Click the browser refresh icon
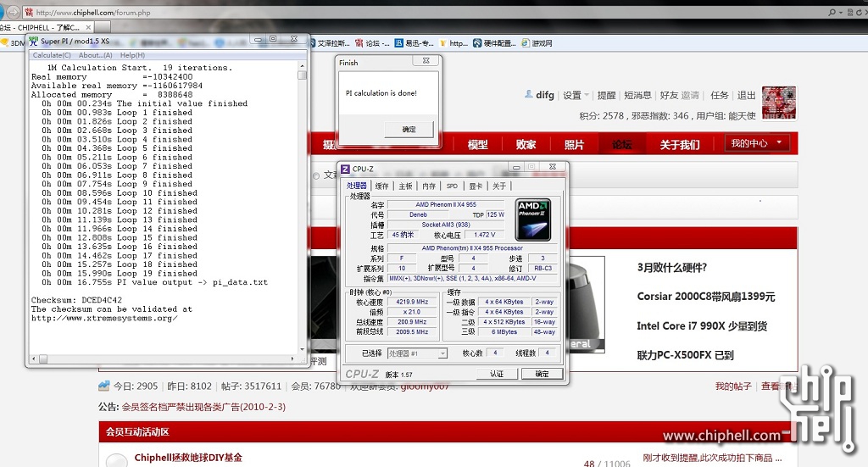 click(860, 12)
